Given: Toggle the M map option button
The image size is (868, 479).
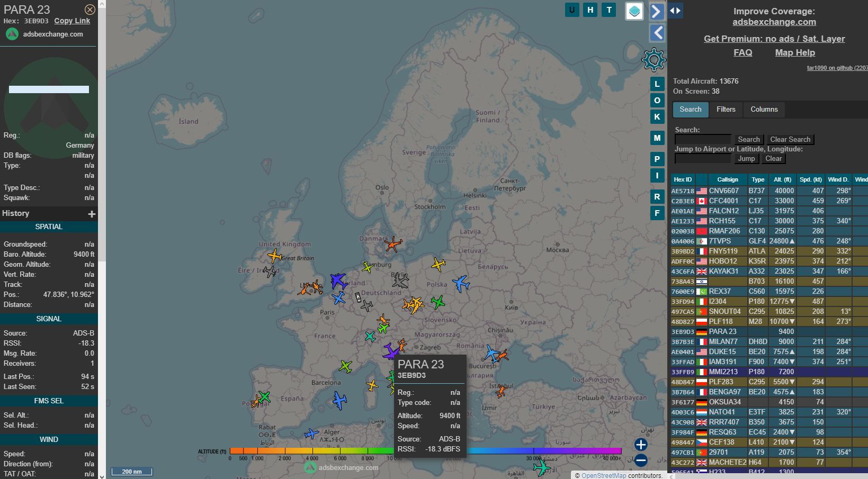Looking at the screenshot, I should pyautogui.click(x=657, y=138).
